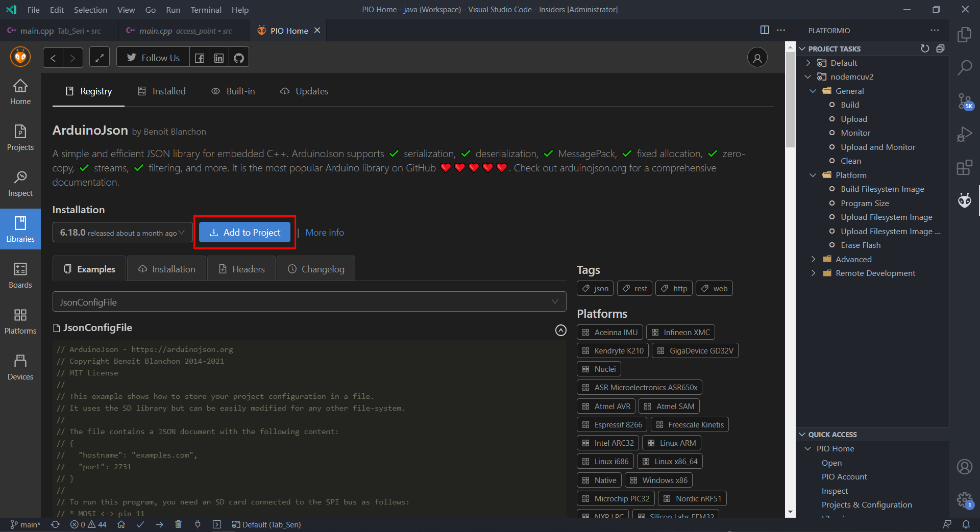The height and width of the screenshot is (532, 980).
Task: Click the expand fullscreen arrows button
Action: coord(100,58)
